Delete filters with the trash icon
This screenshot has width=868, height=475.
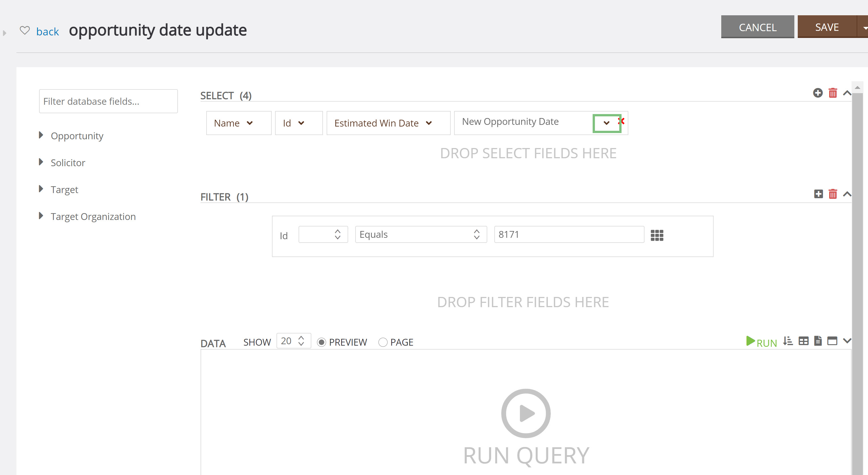833,194
